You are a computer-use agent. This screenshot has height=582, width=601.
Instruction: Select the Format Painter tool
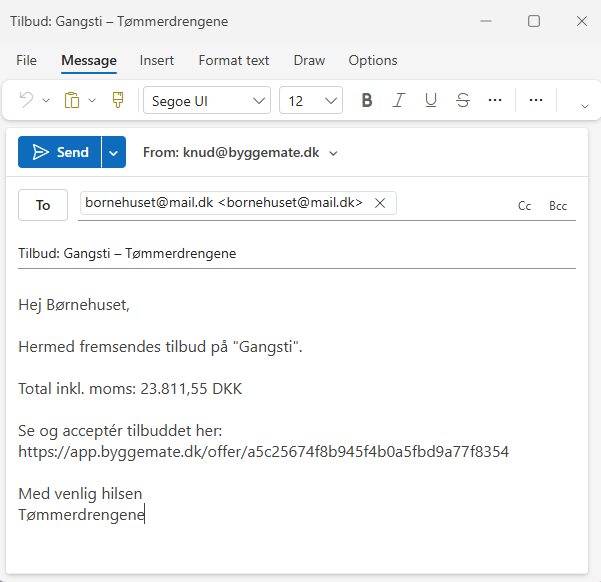[118, 100]
